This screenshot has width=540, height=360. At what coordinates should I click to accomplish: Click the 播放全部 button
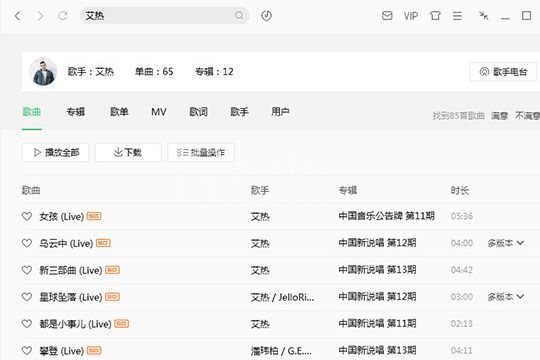[x=56, y=152]
